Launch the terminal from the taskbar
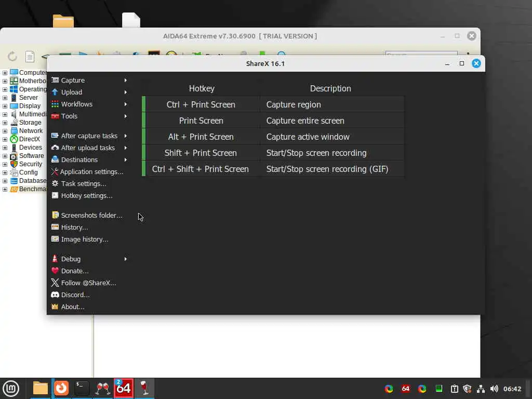The height and width of the screenshot is (399, 532). [x=82, y=388]
